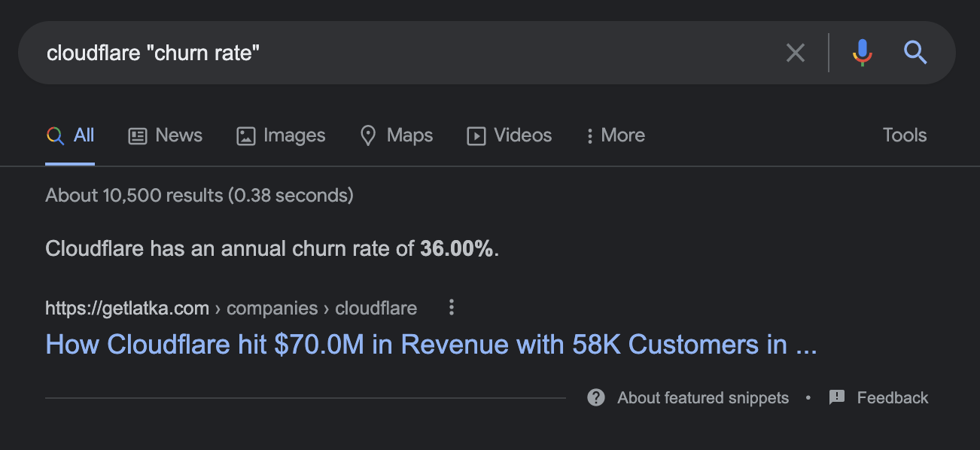Screen dimensions: 980x450
Task: Expand the More search categories menu
Action: (615, 135)
